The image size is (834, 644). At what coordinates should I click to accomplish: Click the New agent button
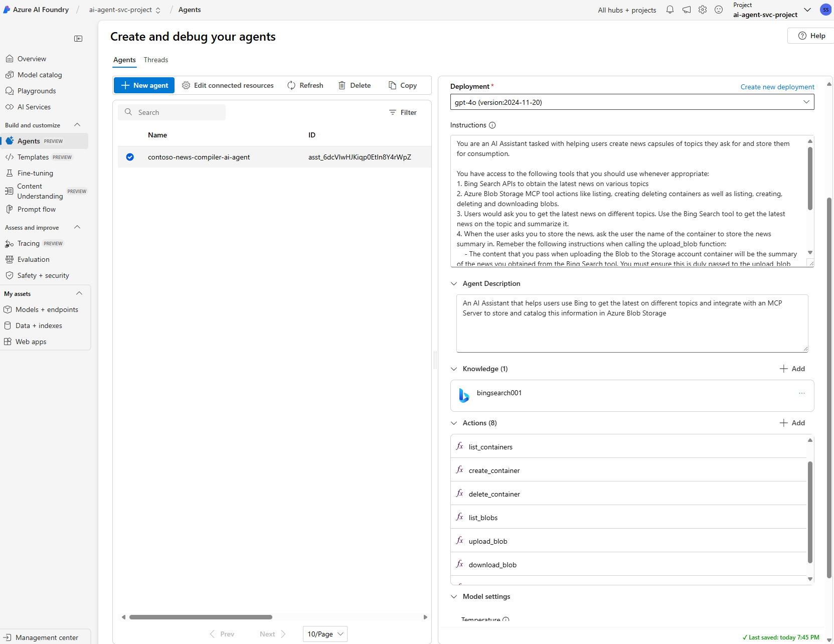click(144, 85)
